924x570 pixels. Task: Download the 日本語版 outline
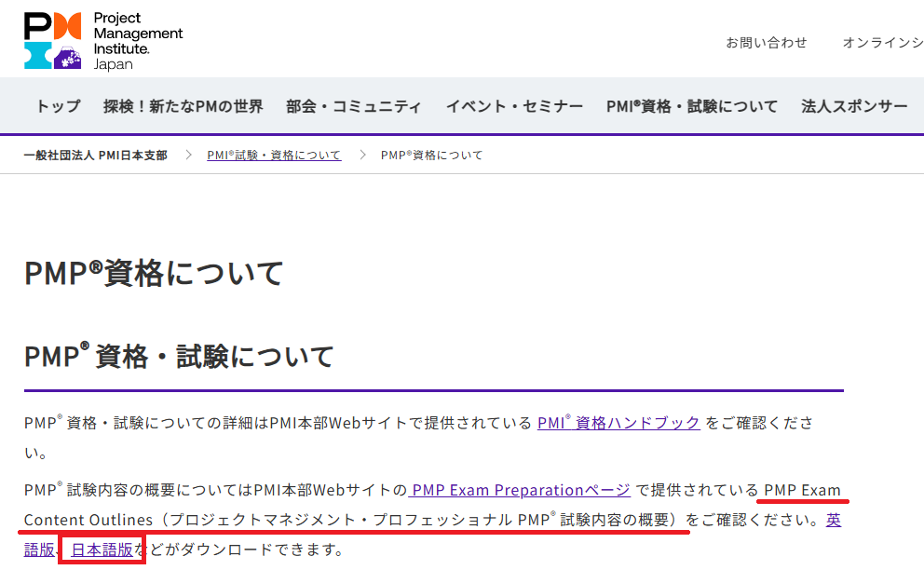click(x=102, y=550)
